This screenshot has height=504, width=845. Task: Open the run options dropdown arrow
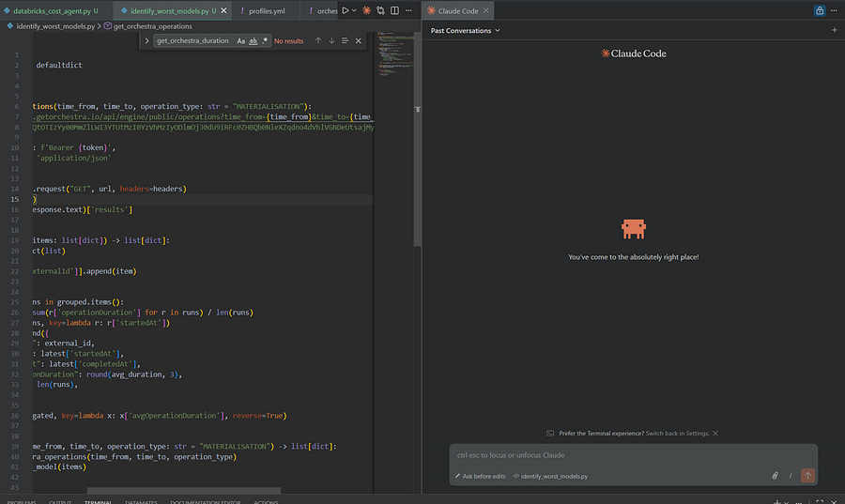(x=355, y=10)
